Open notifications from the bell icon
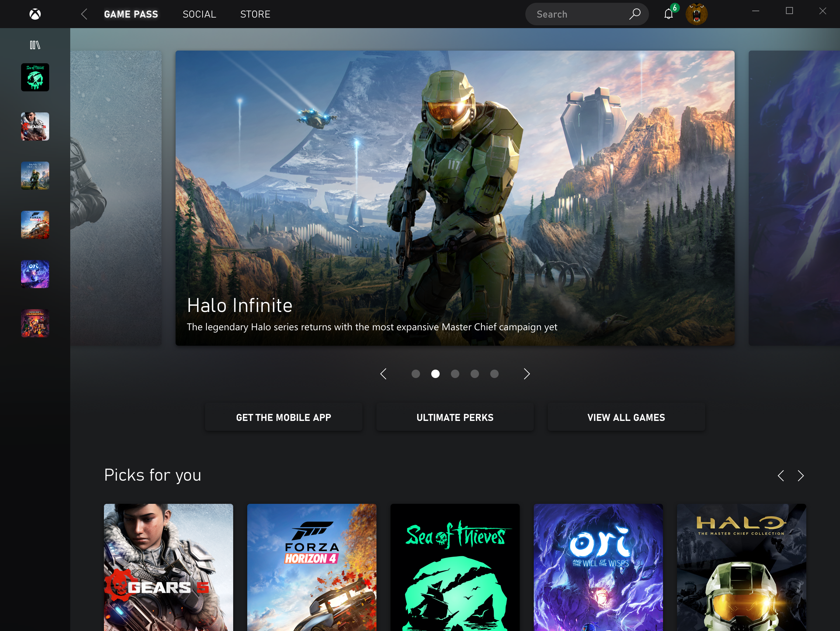840x631 pixels. [x=668, y=14]
